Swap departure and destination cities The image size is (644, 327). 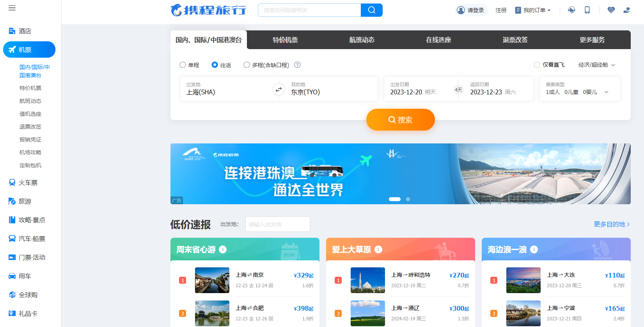[x=279, y=89]
